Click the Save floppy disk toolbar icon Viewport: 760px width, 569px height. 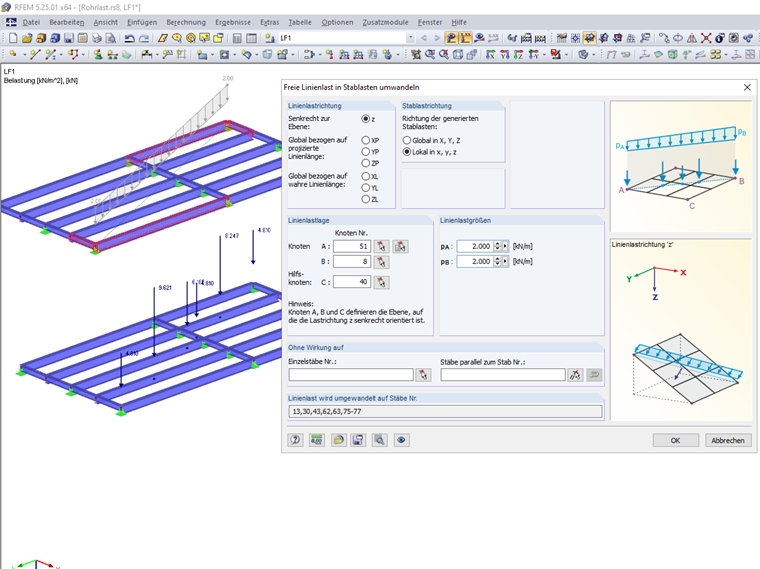(x=69, y=38)
